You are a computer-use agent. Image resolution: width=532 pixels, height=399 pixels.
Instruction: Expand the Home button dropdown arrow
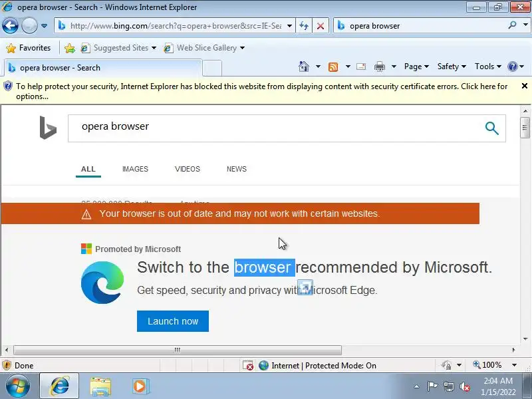tap(318, 66)
